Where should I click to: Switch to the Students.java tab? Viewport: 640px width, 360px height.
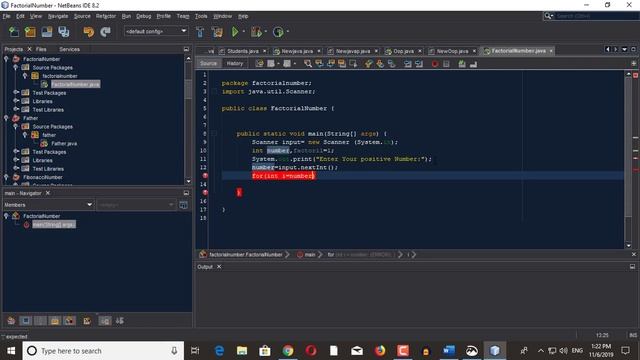pyautogui.click(x=242, y=51)
